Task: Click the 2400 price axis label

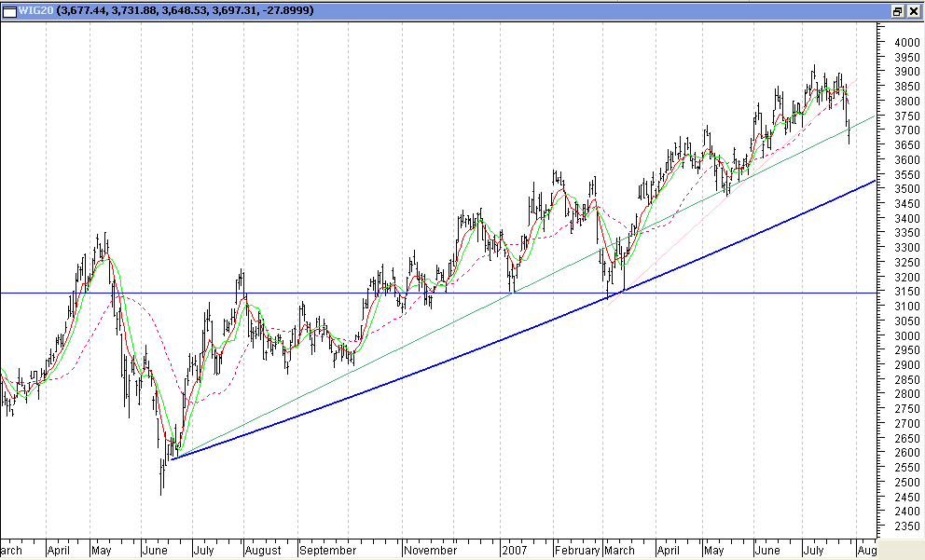Action: (906, 512)
